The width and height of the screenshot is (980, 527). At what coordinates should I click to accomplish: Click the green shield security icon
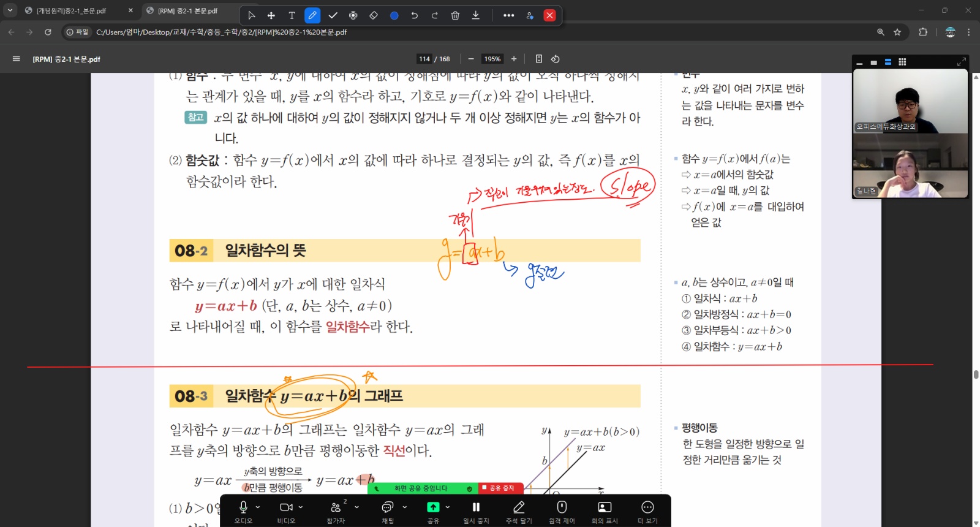(469, 488)
